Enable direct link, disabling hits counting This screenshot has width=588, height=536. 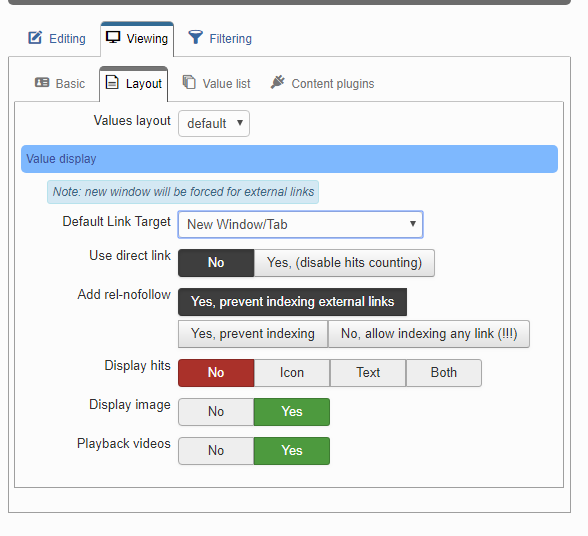tap(344, 263)
